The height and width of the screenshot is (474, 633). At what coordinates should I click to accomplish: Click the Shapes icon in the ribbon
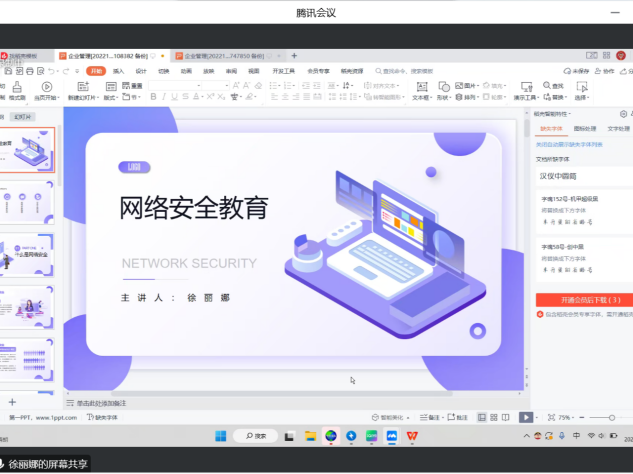442,90
